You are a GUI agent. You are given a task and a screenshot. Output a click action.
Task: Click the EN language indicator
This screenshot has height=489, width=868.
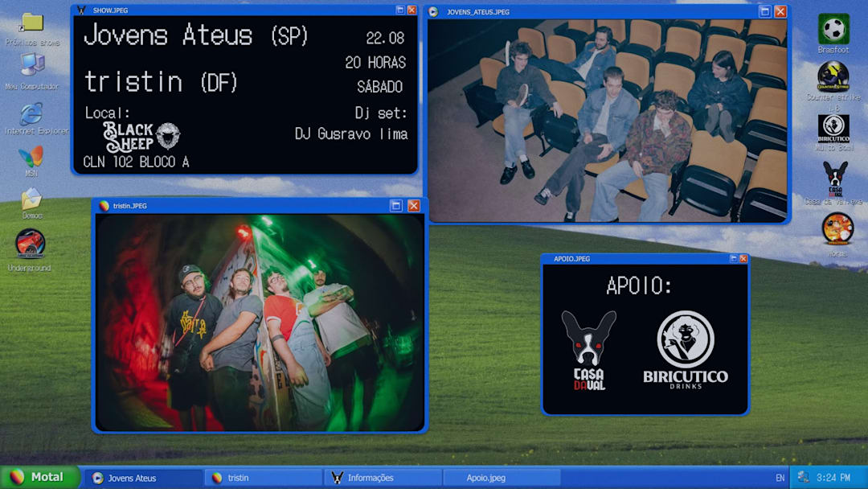pyautogui.click(x=780, y=478)
